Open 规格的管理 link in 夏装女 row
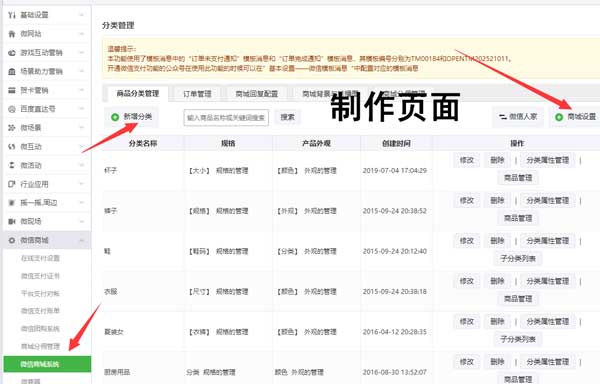 pos(232,332)
